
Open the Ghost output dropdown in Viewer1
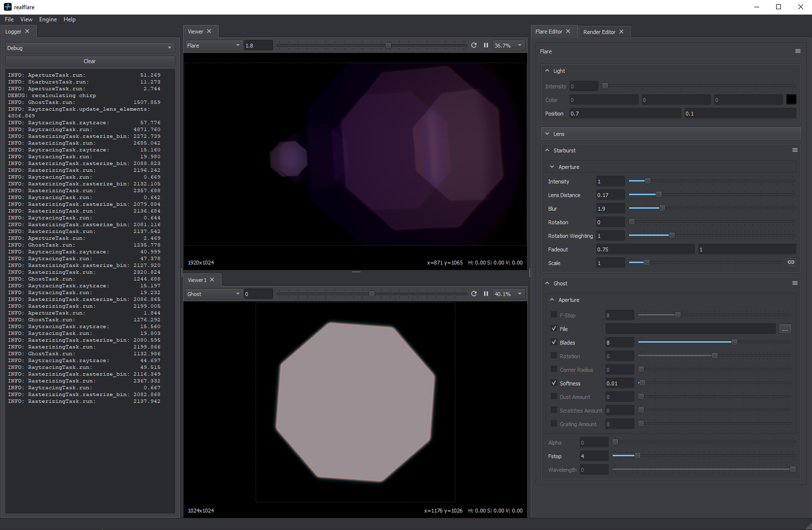click(214, 294)
